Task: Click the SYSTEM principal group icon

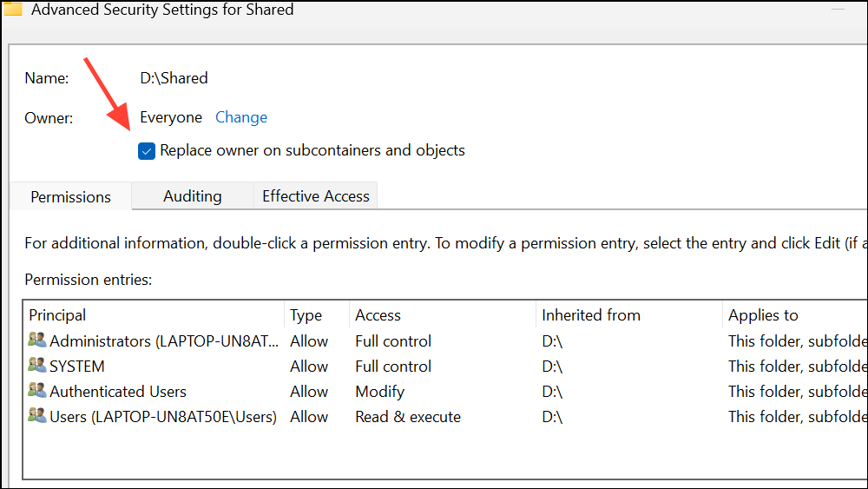Action: click(x=37, y=367)
